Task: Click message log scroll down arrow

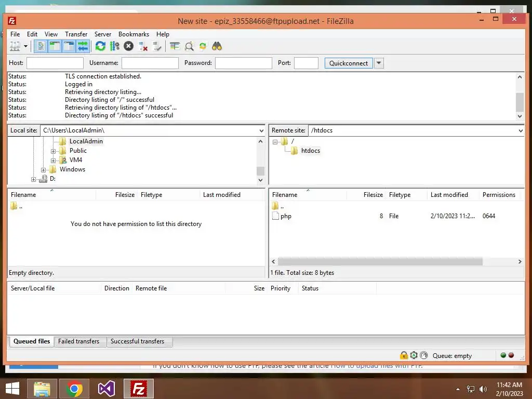Action: pyautogui.click(x=520, y=116)
